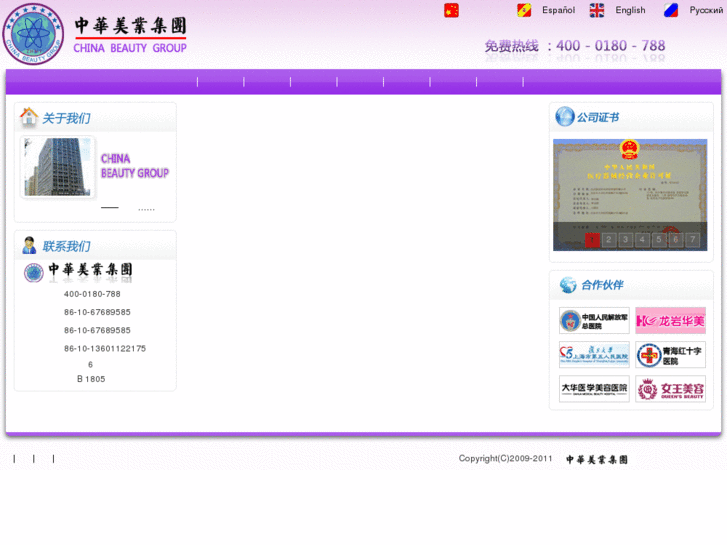Show certificate slide 5
Image resolution: width=727 pixels, height=545 pixels.
[659, 240]
